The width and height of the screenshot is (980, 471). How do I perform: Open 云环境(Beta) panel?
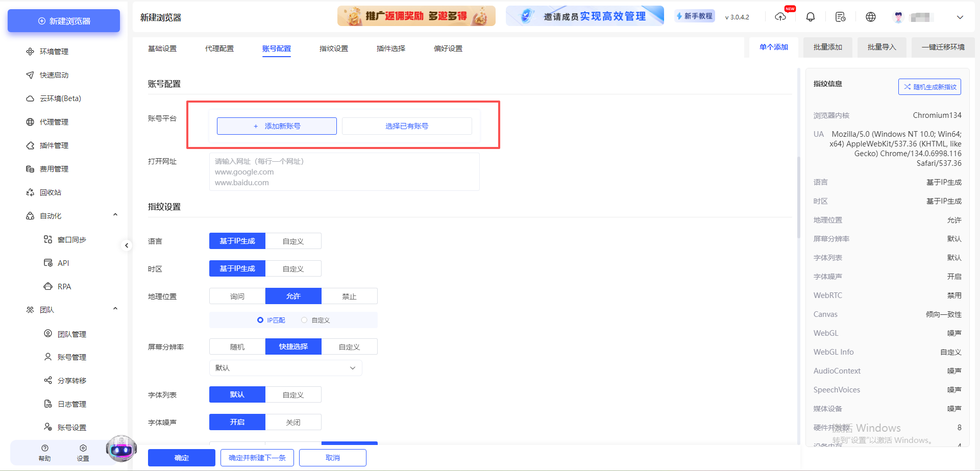[60, 98]
